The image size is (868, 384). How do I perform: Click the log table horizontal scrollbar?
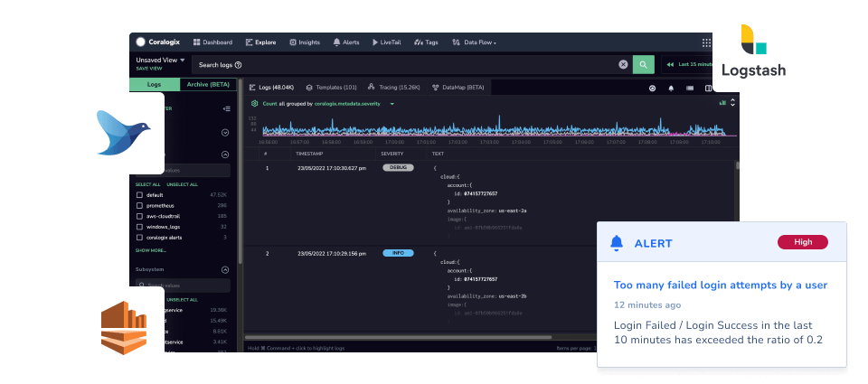[x=399, y=337]
